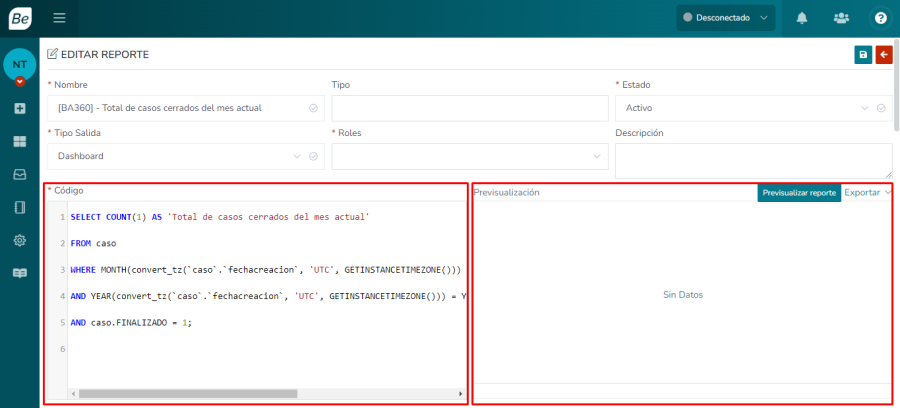The height and width of the screenshot is (408, 900).
Task: Open the book icon in sidebar
Action: click(19, 273)
